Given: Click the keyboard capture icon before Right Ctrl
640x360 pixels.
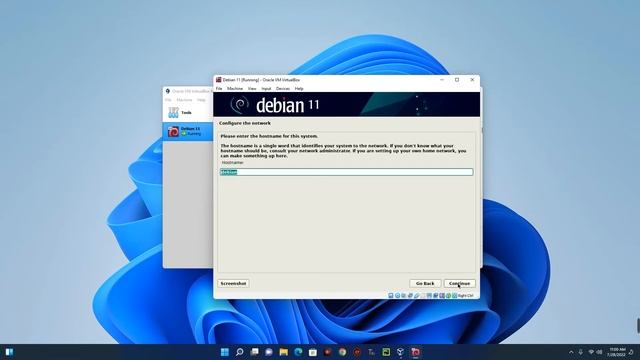Looking at the screenshot, I should [x=454, y=296].
